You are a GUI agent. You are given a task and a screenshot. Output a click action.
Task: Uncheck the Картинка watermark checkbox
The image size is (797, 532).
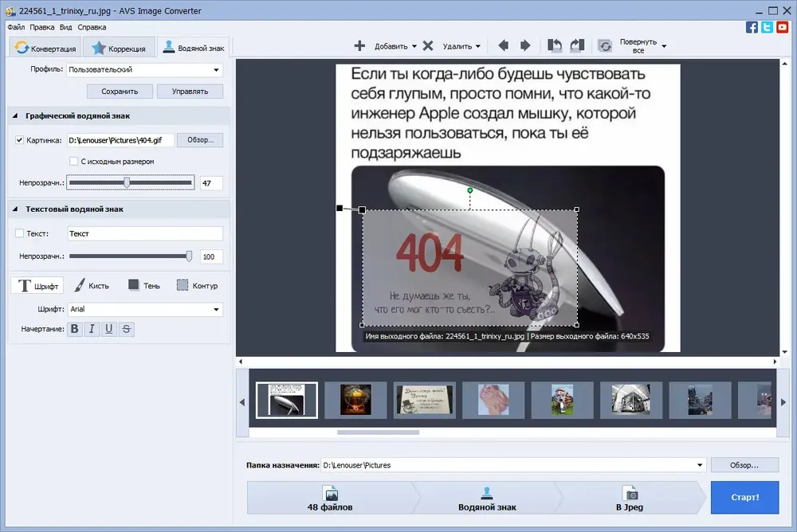(19, 140)
